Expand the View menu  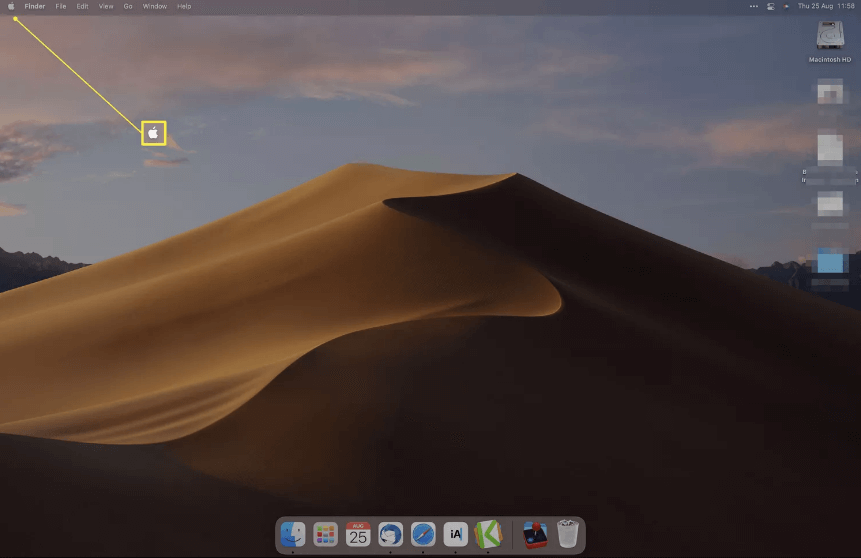click(105, 6)
